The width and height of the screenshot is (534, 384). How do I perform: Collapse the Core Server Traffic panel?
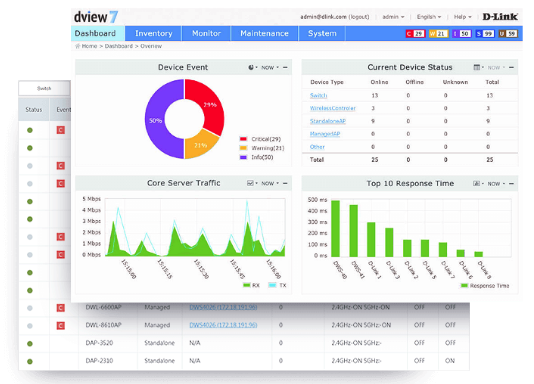pos(285,183)
